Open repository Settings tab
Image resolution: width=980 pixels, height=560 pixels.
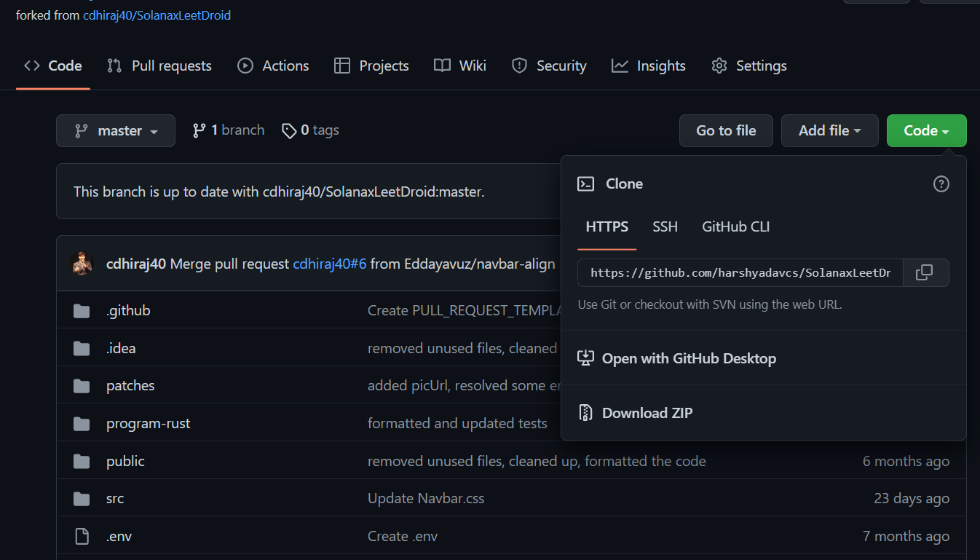click(749, 66)
